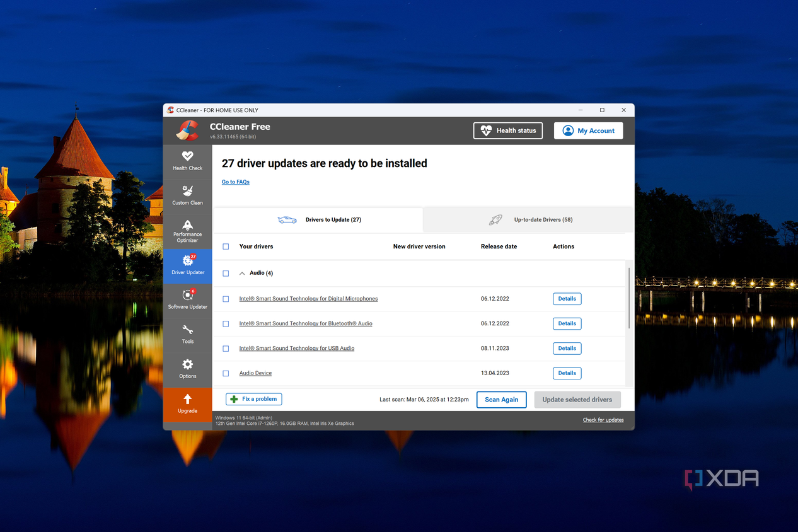This screenshot has width=798, height=532.
Task: Open Software Updater in the sidebar
Action: (x=187, y=300)
